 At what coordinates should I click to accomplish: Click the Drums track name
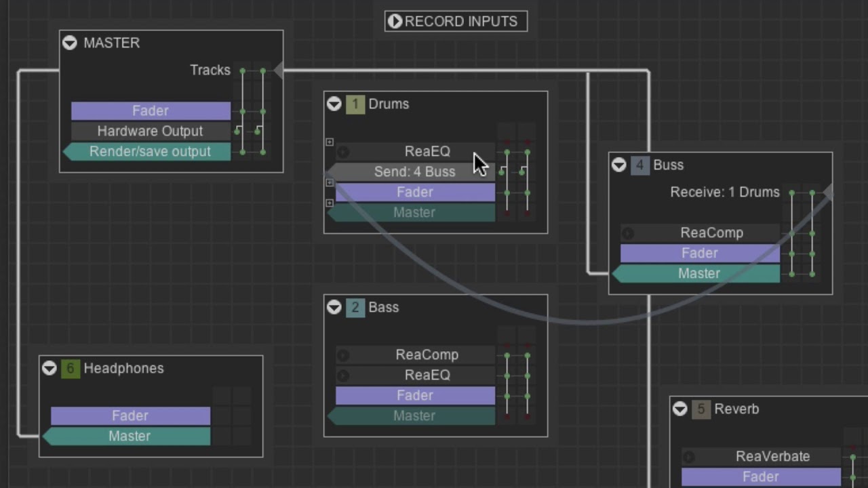(x=389, y=104)
